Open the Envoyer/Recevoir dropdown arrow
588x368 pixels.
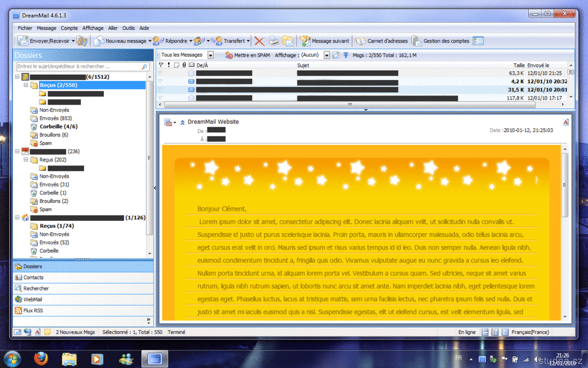tap(73, 41)
